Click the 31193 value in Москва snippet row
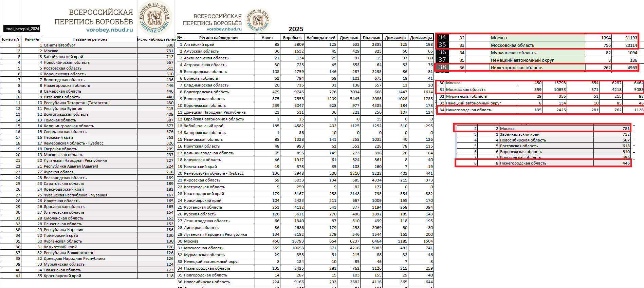This screenshot has height=288, width=644. pos(625,38)
